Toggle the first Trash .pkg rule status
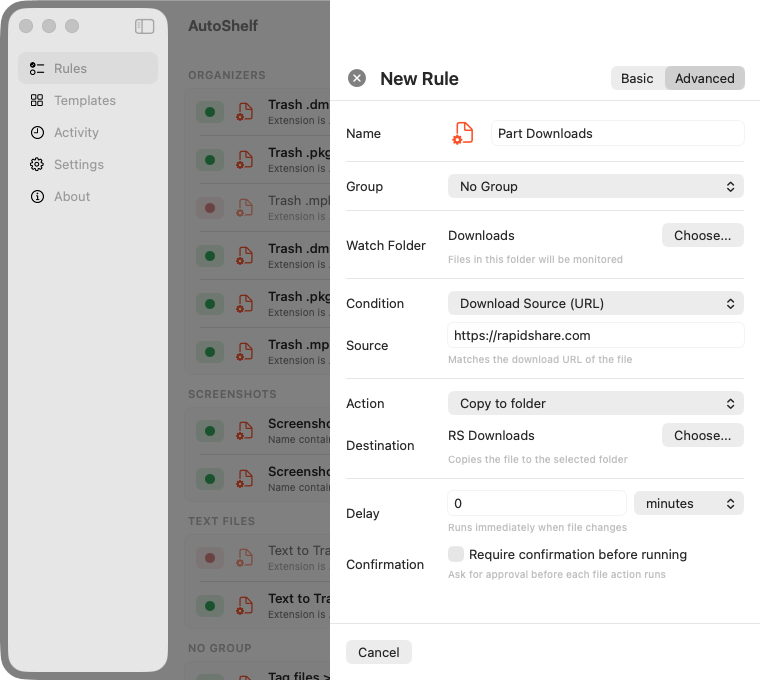Screen dimensions: 760x680 tap(210, 160)
